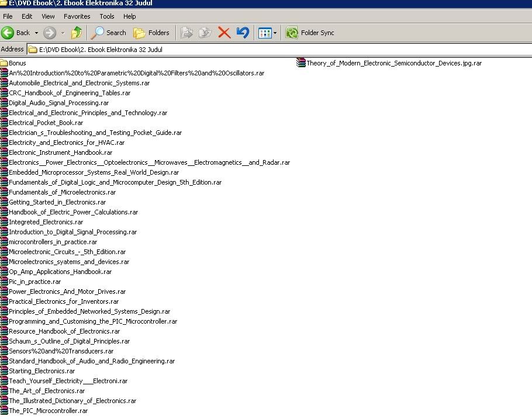The width and height of the screenshot is (532, 420).
Task: Select Op_Amp_Applications_Handbook.rar archive icon
Action: [4, 272]
